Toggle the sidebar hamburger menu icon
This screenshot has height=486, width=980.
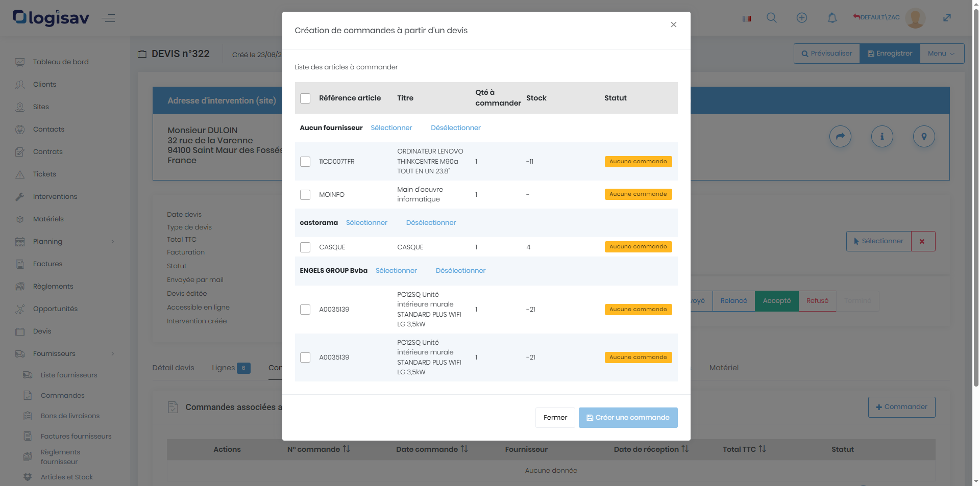click(108, 18)
